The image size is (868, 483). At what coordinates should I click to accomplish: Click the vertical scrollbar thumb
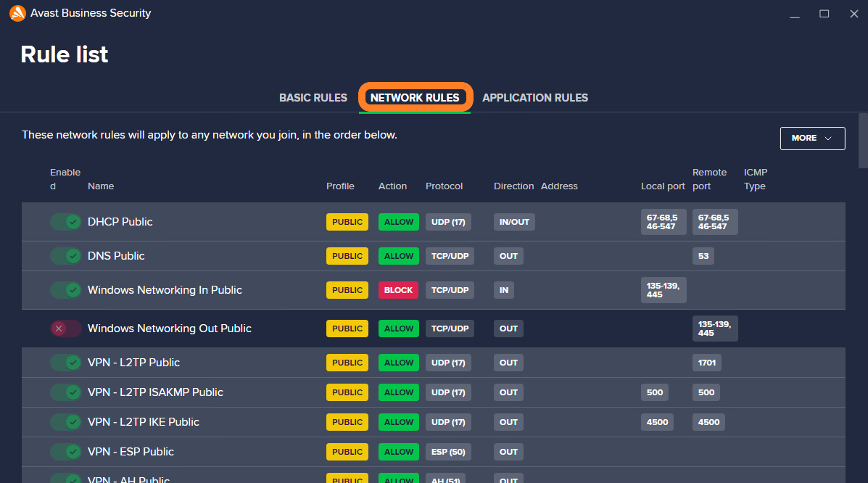point(863,140)
